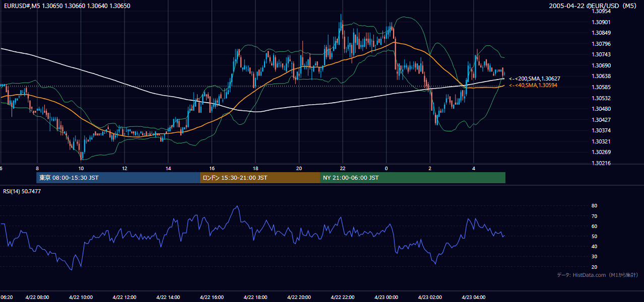The height and width of the screenshot is (302, 644).
Task: Click price axis value 1.30796
Action: 601,44
